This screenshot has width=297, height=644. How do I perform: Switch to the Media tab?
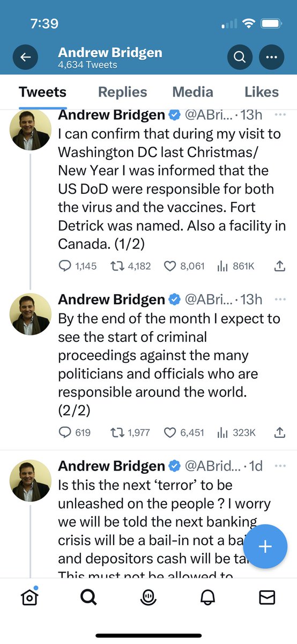(x=192, y=92)
